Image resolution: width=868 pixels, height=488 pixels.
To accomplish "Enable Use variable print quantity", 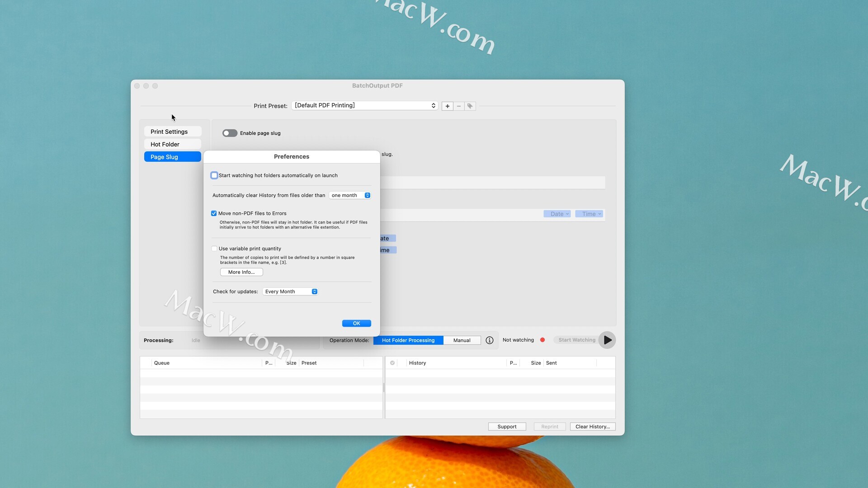I will 214,249.
